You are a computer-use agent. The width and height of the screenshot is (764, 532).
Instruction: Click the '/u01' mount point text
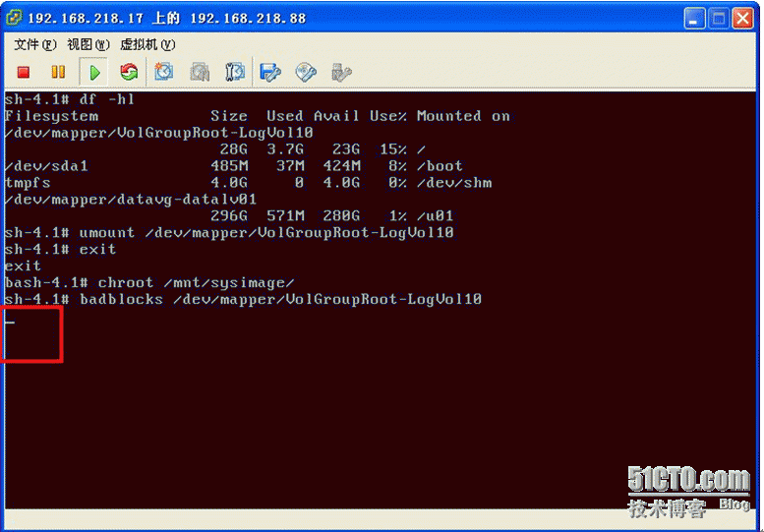tap(436, 215)
